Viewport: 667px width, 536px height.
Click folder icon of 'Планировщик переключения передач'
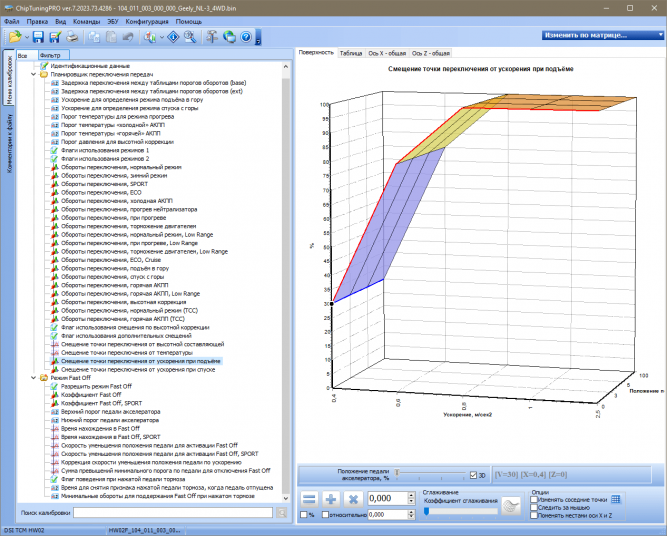tap(44, 74)
